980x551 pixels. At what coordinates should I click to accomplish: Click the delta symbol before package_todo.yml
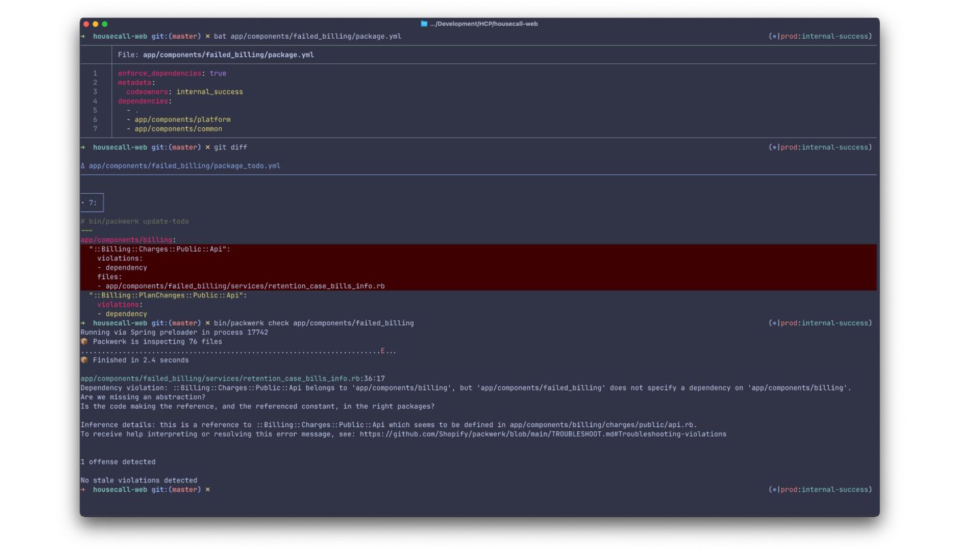pyautogui.click(x=82, y=166)
